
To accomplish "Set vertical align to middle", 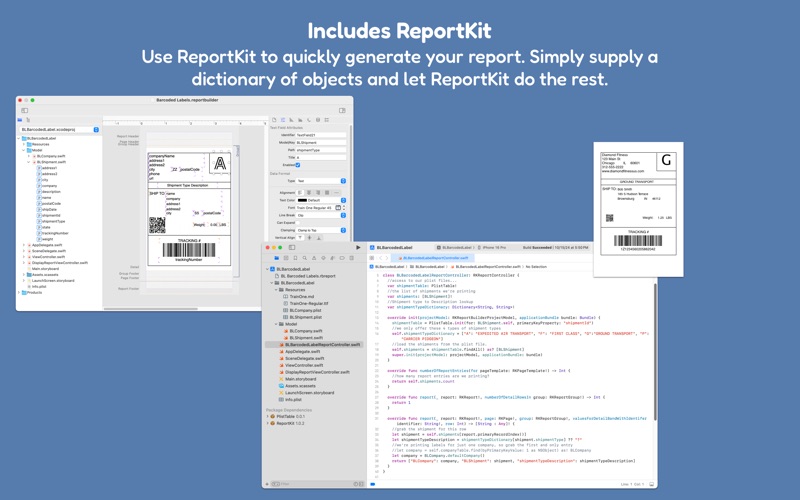I will pos(309,238).
